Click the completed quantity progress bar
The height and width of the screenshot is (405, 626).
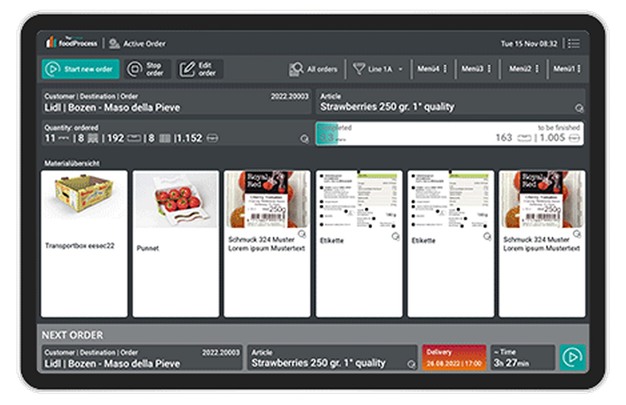click(451, 135)
